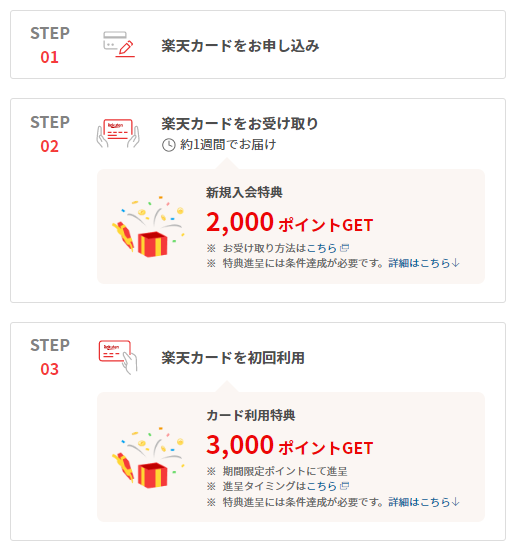Click the hand tapping card icon
The height and width of the screenshot is (547, 516).
tap(118, 357)
